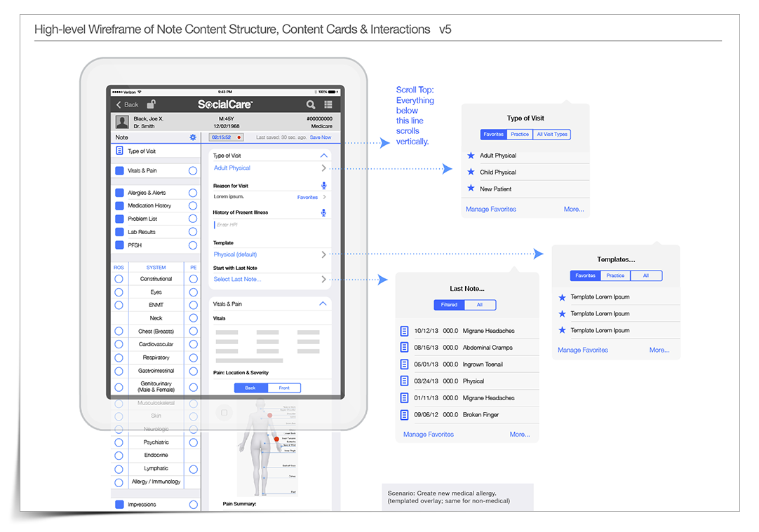
Task: Open Select Last Note chevron
Action: (324, 279)
